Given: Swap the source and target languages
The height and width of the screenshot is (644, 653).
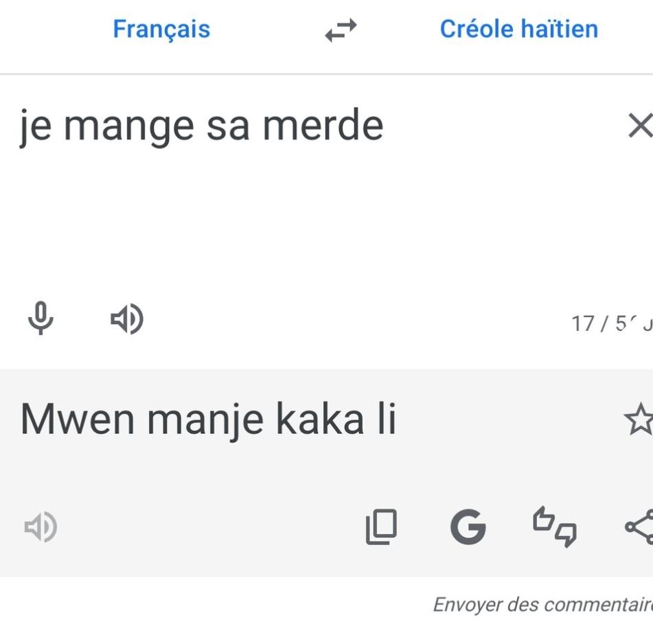Looking at the screenshot, I should [x=341, y=30].
